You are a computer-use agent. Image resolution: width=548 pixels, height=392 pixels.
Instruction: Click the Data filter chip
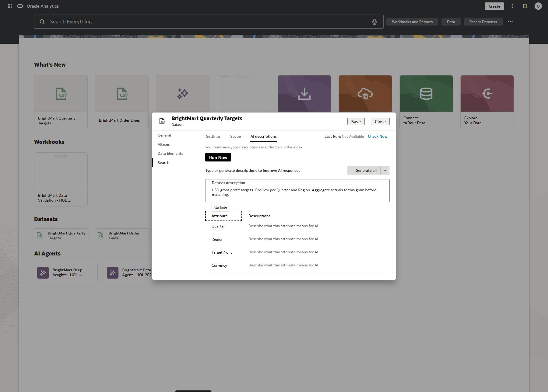click(x=451, y=22)
